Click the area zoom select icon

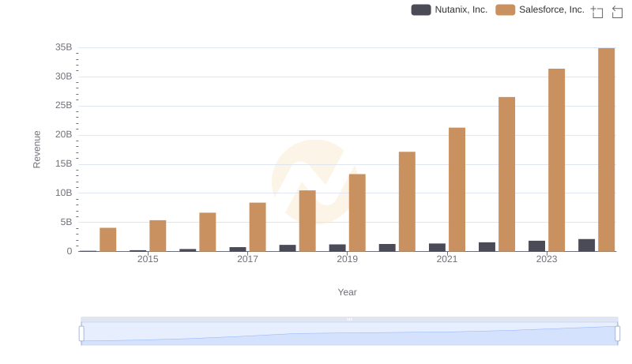[x=597, y=12]
